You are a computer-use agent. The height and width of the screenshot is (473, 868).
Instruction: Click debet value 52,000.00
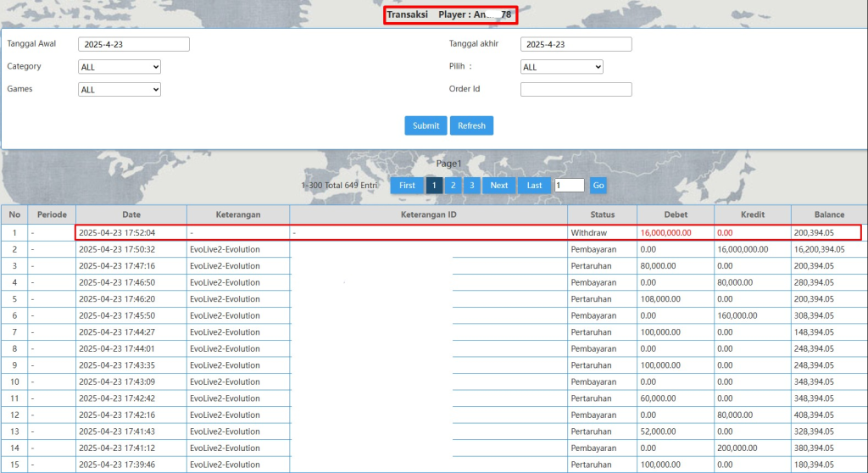[x=658, y=431]
